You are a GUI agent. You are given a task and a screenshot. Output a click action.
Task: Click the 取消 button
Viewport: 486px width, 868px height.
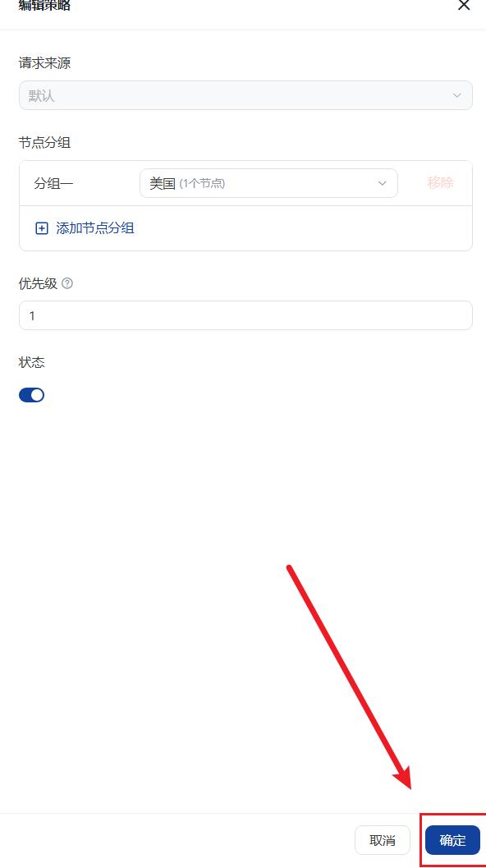click(x=383, y=840)
